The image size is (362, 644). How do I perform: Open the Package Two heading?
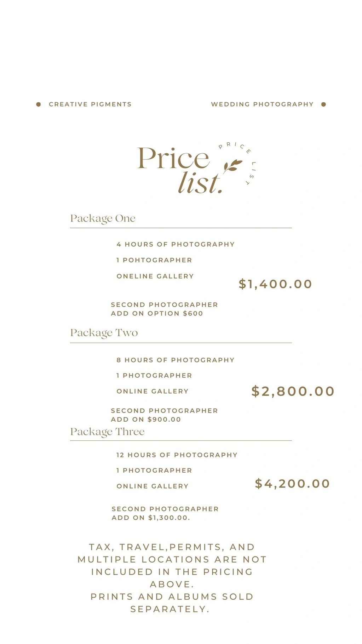[104, 333]
